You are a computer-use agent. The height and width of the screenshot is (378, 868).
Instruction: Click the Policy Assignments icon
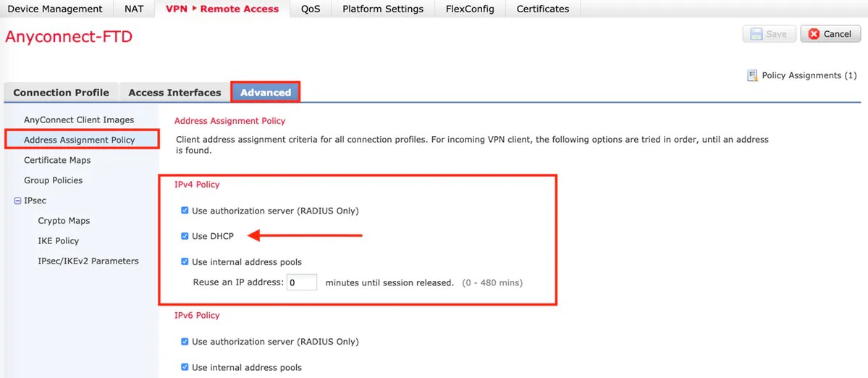click(x=752, y=75)
